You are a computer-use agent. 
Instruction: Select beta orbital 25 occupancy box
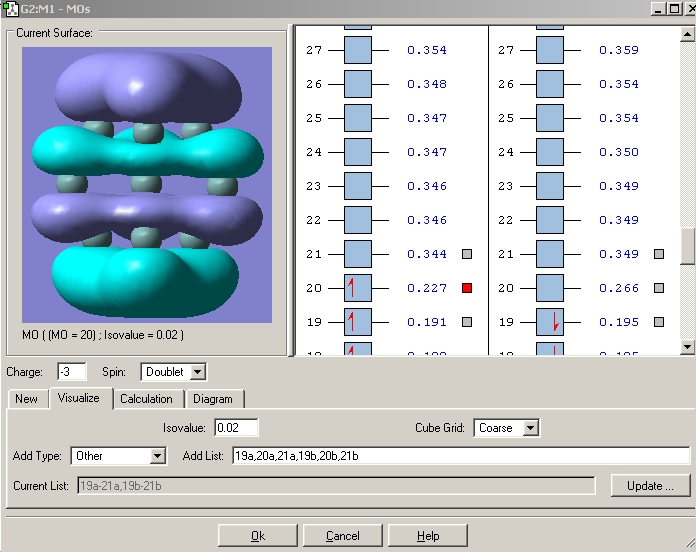(x=550, y=118)
